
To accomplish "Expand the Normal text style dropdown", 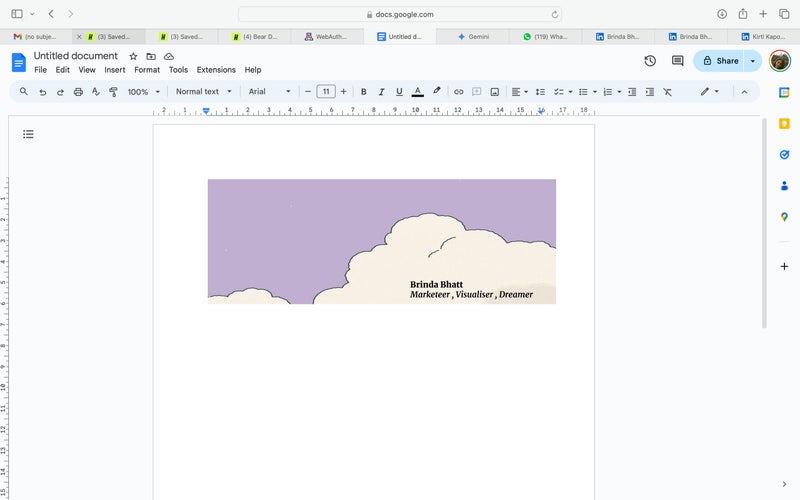I will [203, 92].
